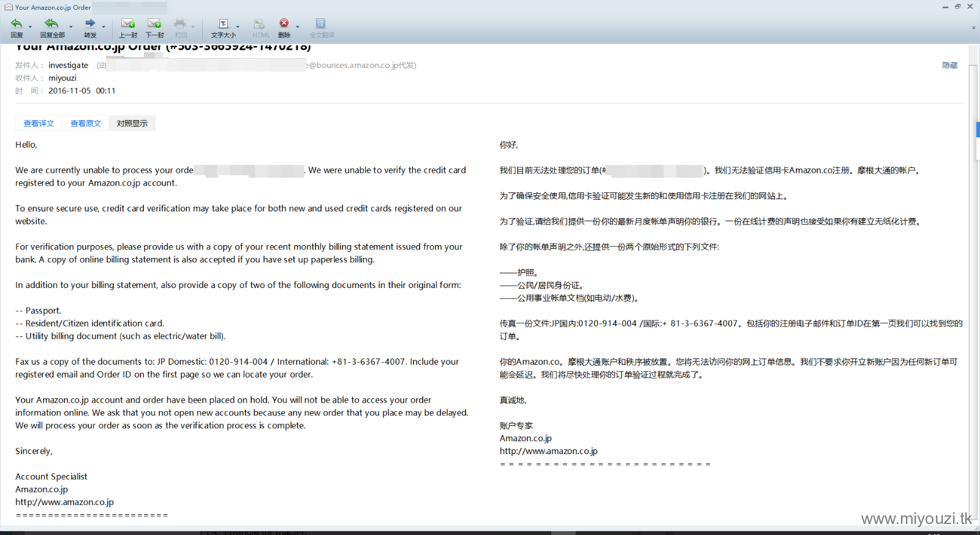Click the 'Account Specialist' signature text
Screen dimensions: 980x535
coord(51,476)
